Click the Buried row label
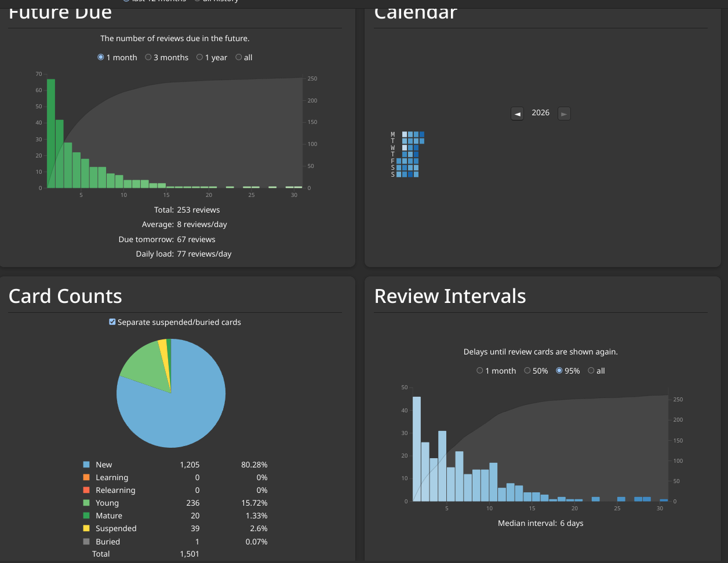728x563 pixels. pos(108,542)
